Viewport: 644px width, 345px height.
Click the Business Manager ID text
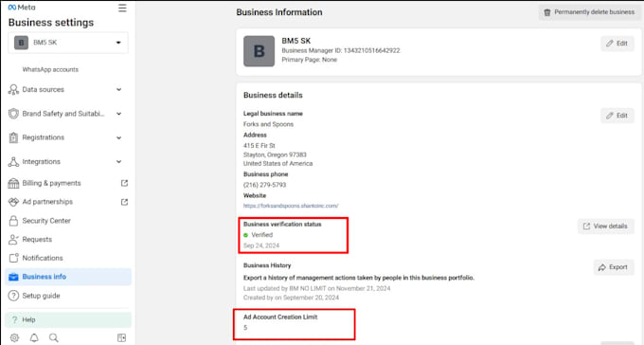pyautogui.click(x=341, y=50)
